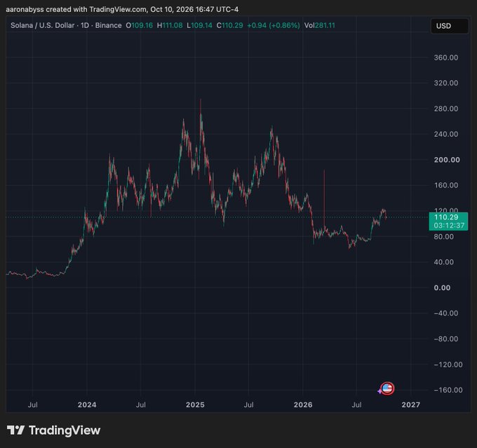Screen dimensions: 477x448
Task: Click the 320.00 price axis label
Action: coord(445,83)
